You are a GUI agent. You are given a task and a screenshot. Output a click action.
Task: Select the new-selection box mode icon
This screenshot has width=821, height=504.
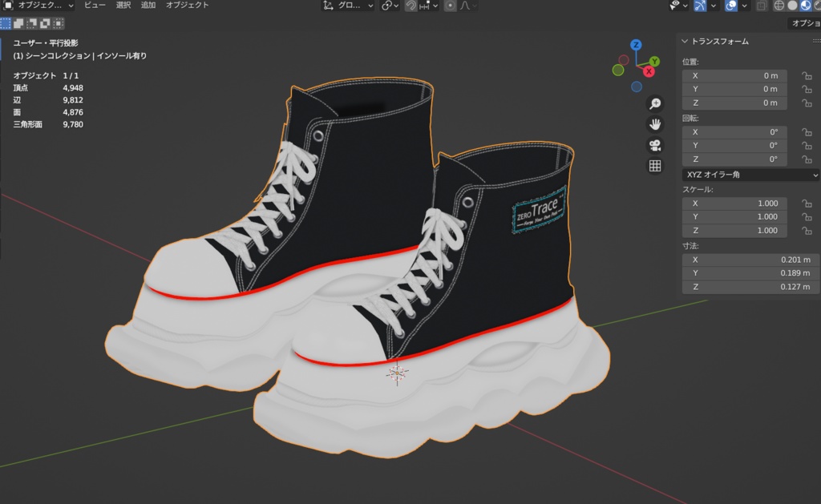(x=6, y=23)
